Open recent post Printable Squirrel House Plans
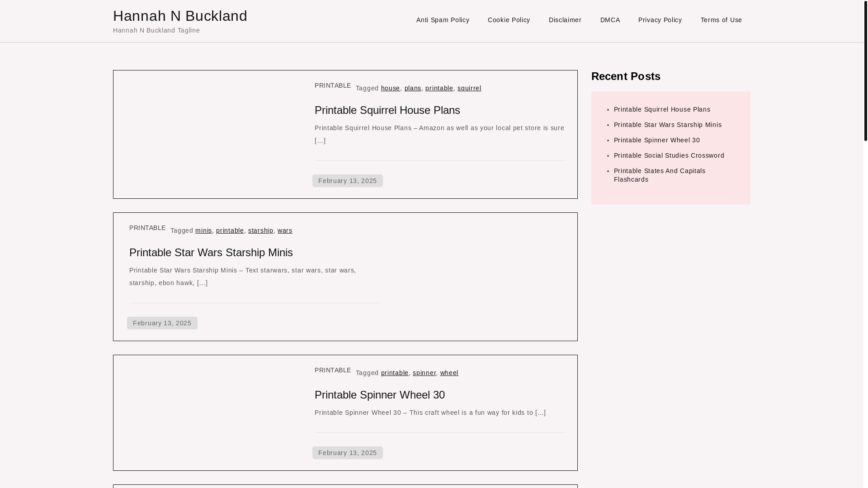The width and height of the screenshot is (868, 488). 662,109
